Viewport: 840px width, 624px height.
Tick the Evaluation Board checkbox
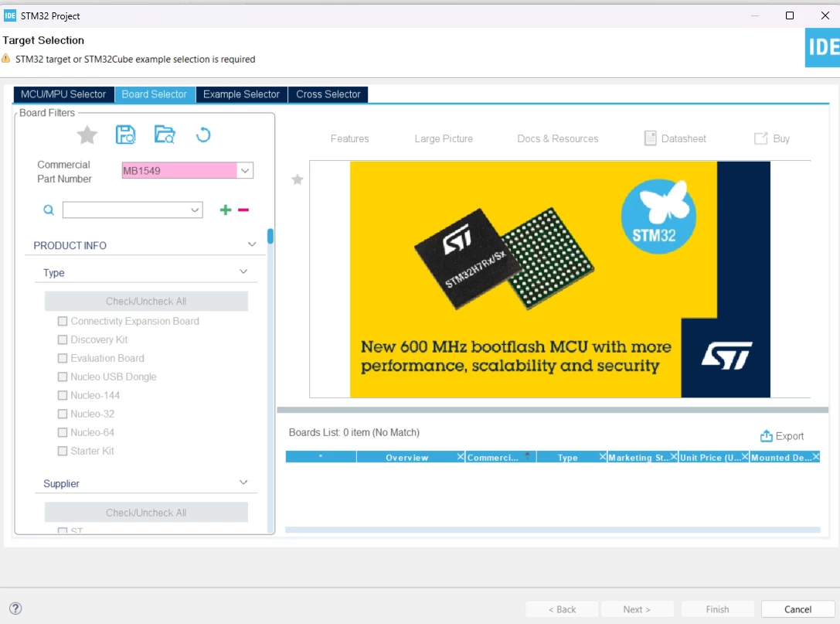[x=63, y=358]
